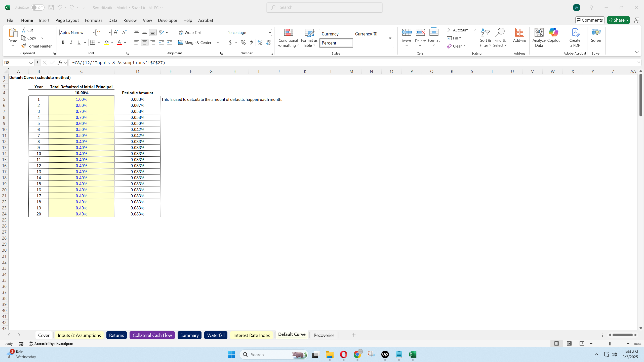Click the formula bar input
The height and width of the screenshot is (362, 644).
click(x=352, y=63)
